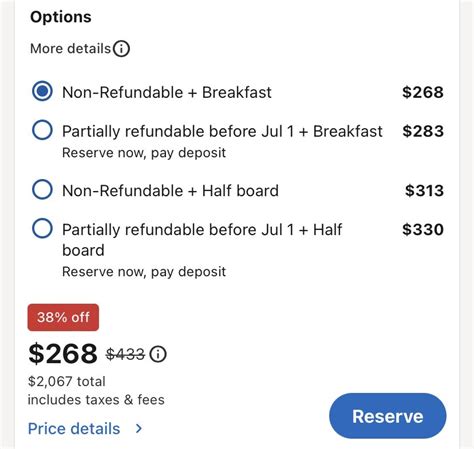Select the Non-Refundable + Breakfast radio button
The width and height of the screenshot is (474, 449).
tap(42, 91)
